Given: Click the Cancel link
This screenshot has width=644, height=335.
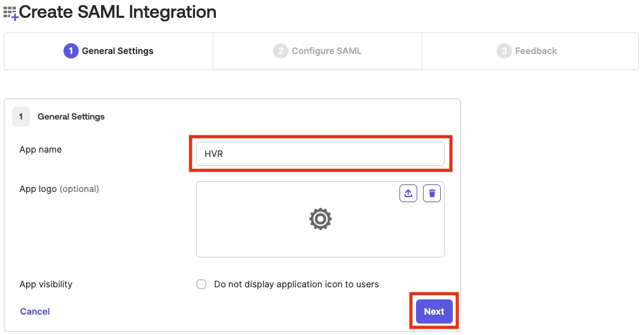Looking at the screenshot, I should pyautogui.click(x=35, y=311).
